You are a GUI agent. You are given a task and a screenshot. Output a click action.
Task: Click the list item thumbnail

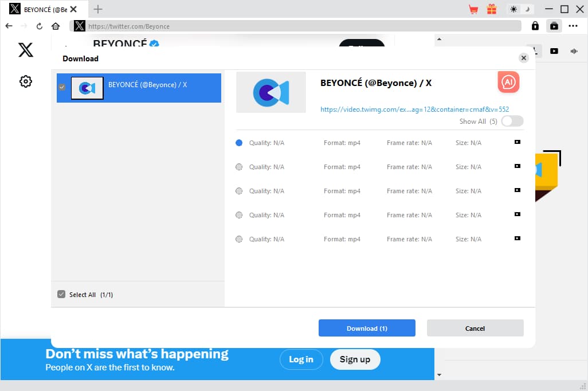tap(87, 88)
